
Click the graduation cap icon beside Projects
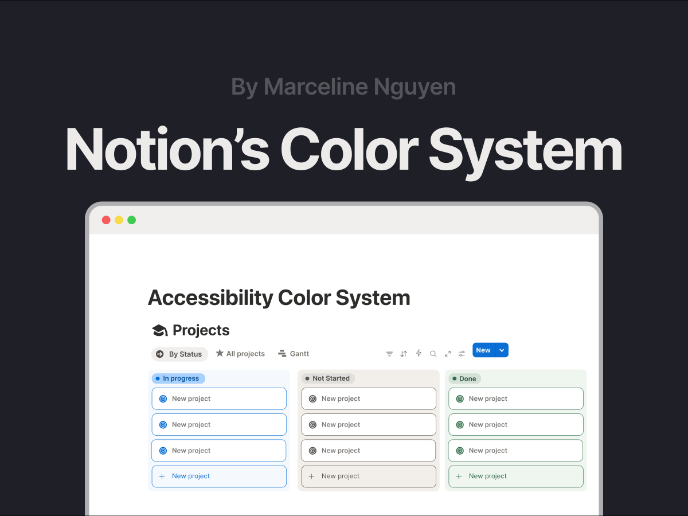pos(160,330)
